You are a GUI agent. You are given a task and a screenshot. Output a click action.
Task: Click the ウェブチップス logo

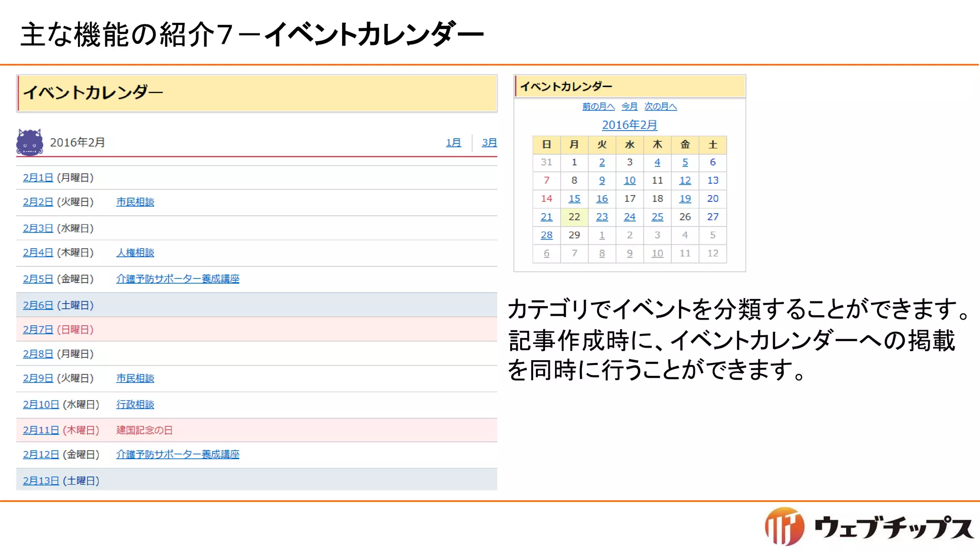pyautogui.click(x=869, y=527)
